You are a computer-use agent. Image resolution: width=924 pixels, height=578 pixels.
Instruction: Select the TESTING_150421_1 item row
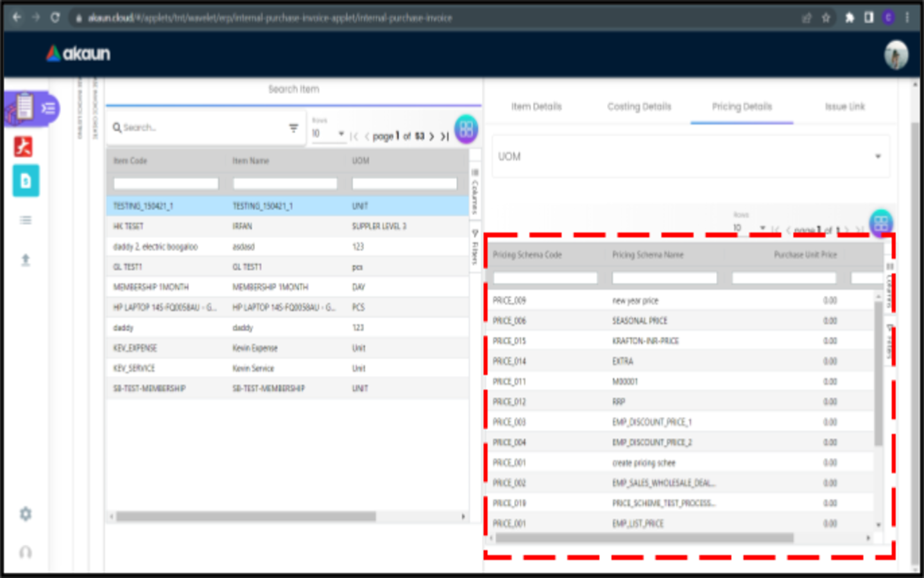(287, 206)
